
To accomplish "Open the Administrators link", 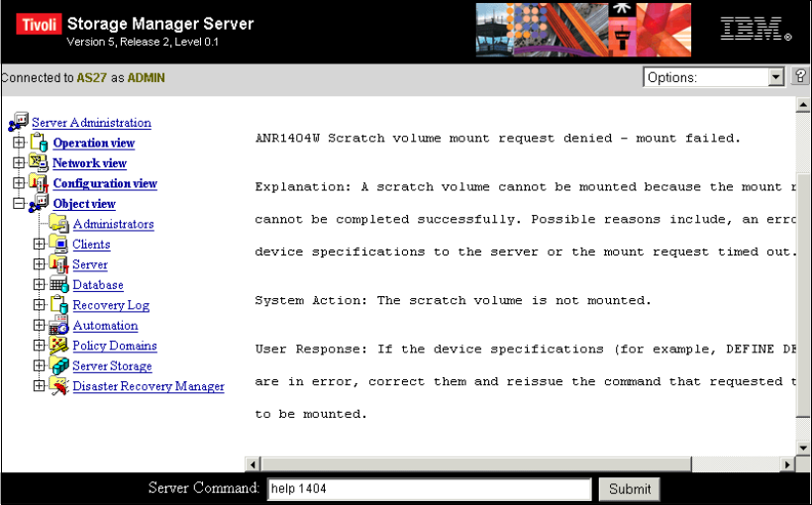I will (x=114, y=224).
